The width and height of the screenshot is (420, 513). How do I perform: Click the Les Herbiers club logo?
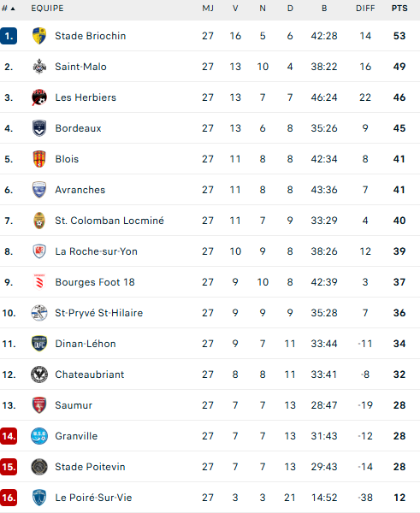coord(39,97)
